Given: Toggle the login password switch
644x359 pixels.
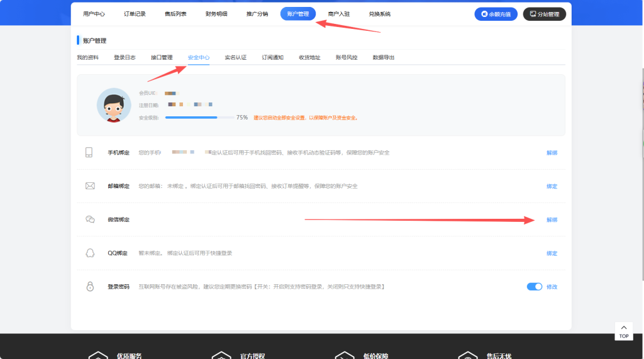Looking at the screenshot, I should pos(535,287).
